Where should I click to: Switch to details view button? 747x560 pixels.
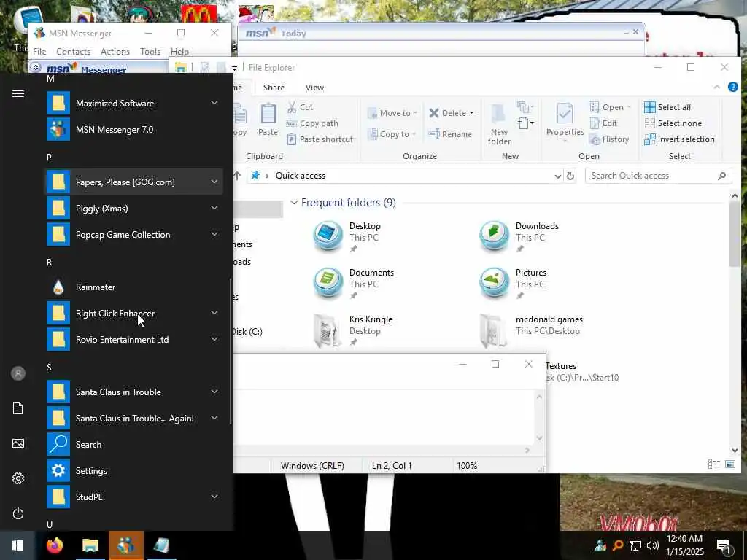[x=713, y=464]
